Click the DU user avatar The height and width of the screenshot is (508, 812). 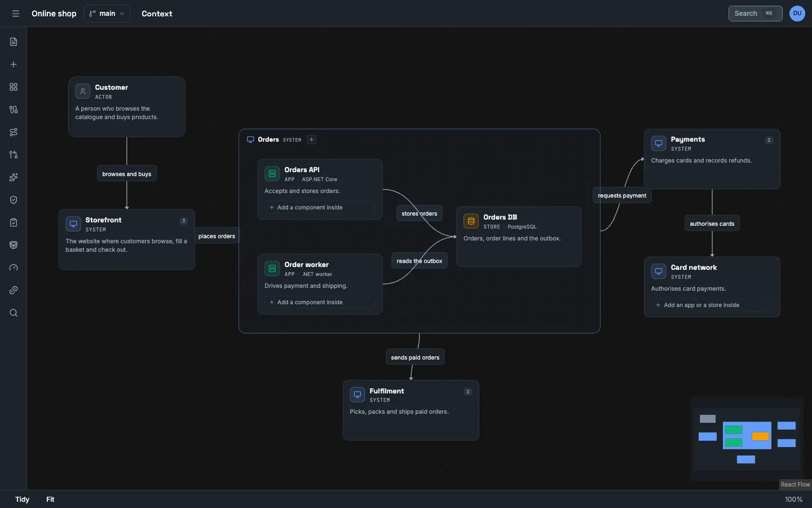point(797,14)
